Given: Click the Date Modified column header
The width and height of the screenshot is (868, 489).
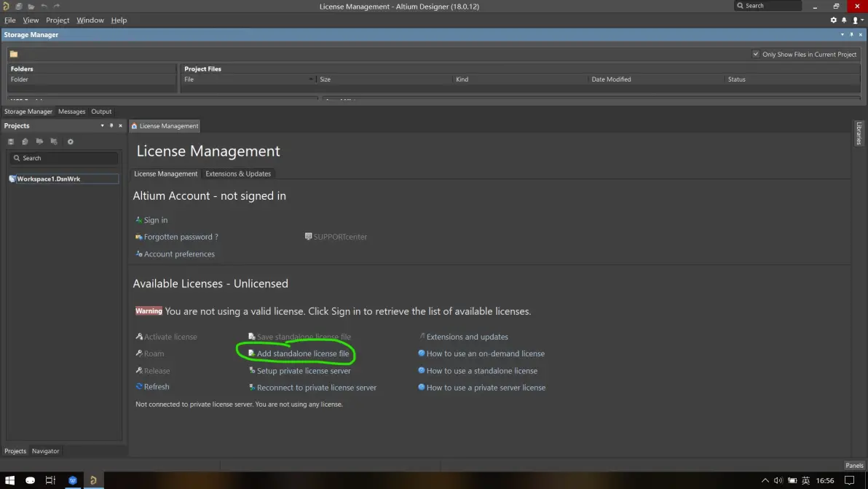Looking at the screenshot, I should point(656,79).
